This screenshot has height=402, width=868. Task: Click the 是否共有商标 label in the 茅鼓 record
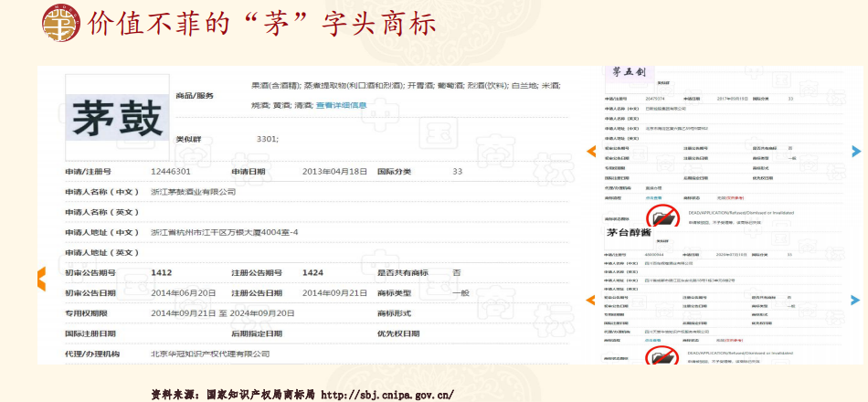coord(402,272)
